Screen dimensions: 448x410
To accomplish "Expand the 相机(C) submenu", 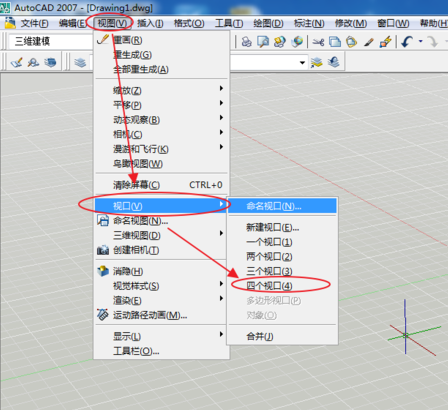I will point(162,134).
